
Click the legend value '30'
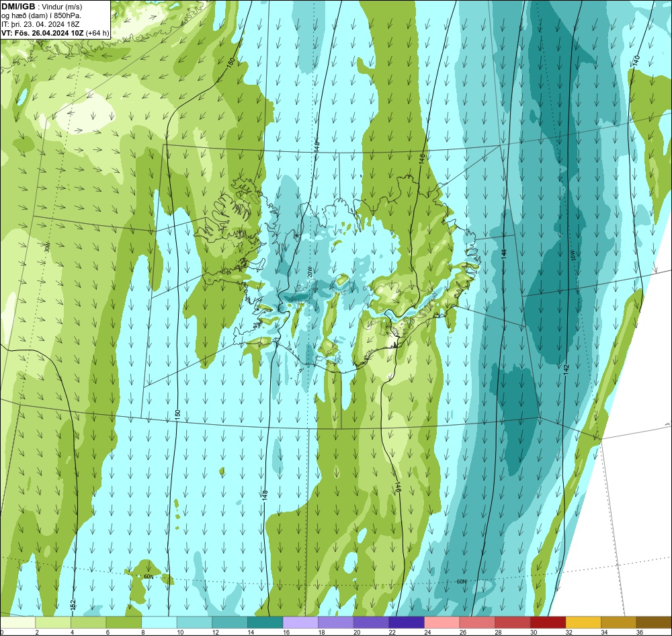point(534,632)
